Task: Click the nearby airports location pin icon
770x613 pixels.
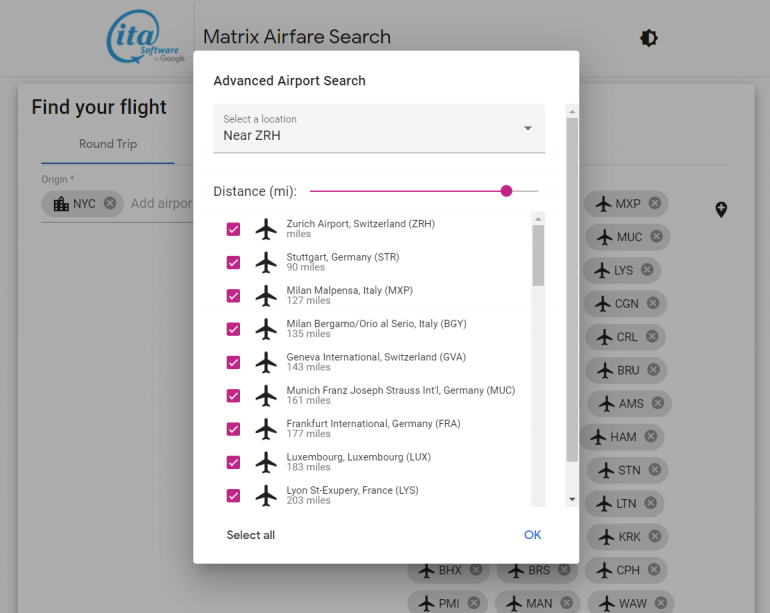Action: pyautogui.click(x=721, y=209)
